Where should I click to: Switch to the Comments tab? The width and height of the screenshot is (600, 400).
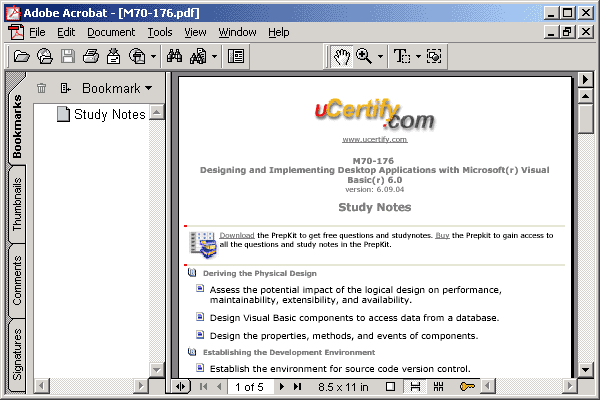click(x=17, y=281)
